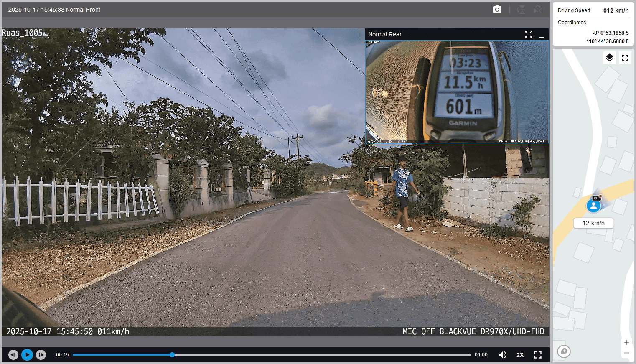This screenshot has width=636, height=364.
Task: Flip the video vertically
Action: [521, 10]
